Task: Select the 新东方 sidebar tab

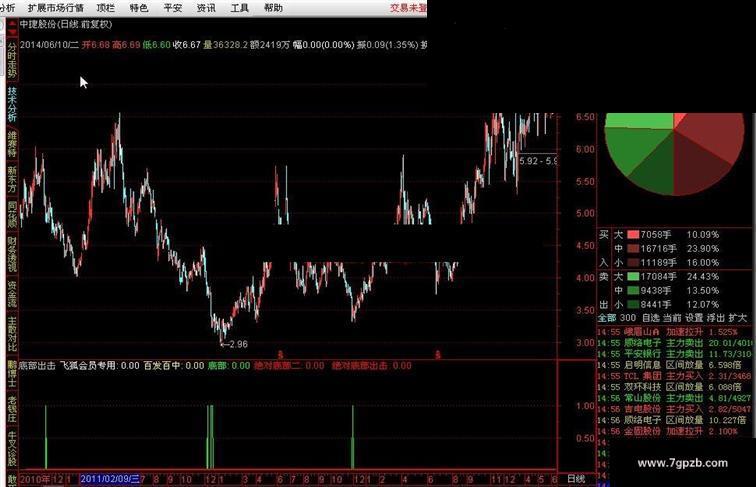Action: tap(12, 179)
